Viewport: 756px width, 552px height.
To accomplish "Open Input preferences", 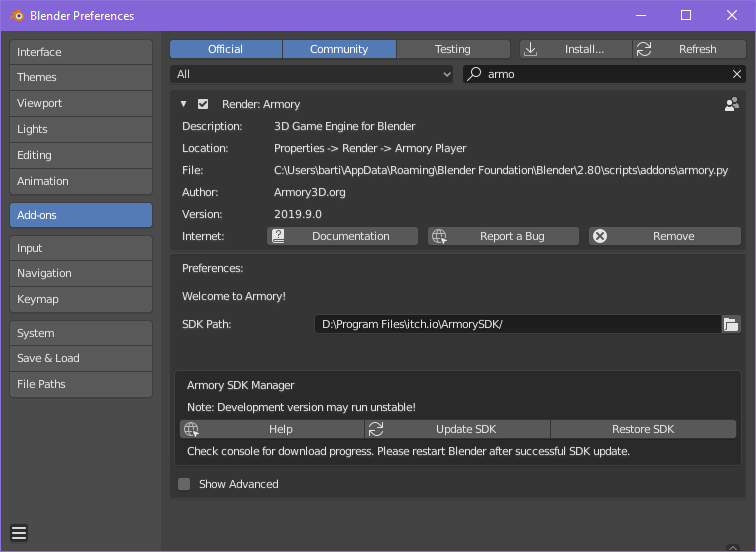I will click(81, 248).
